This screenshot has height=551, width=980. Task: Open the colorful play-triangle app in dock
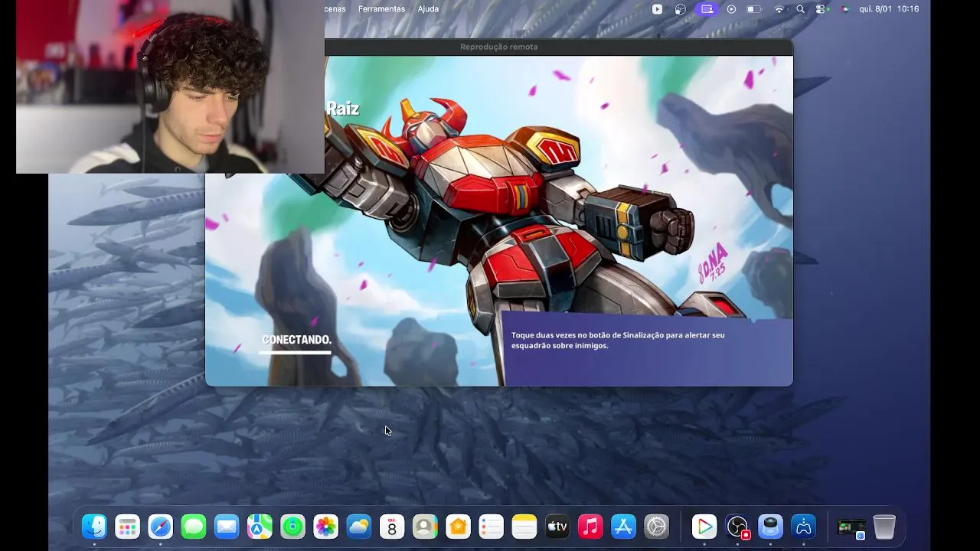tap(704, 527)
